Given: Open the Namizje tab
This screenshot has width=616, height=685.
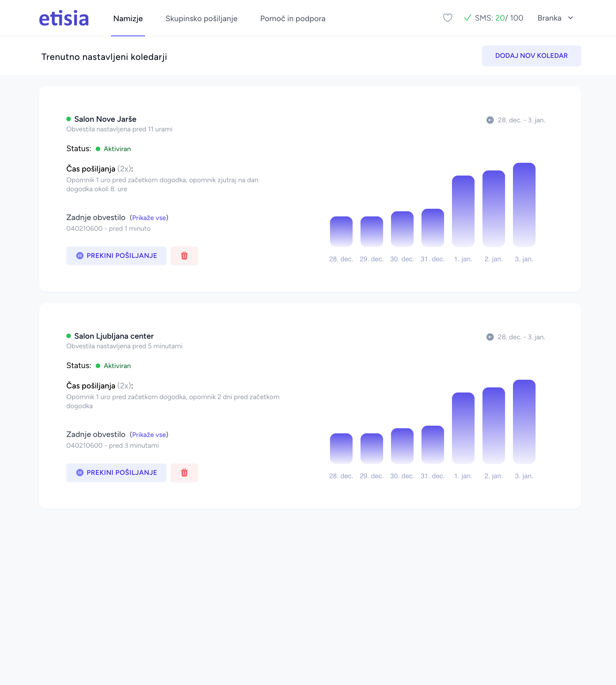Looking at the screenshot, I should click(128, 19).
